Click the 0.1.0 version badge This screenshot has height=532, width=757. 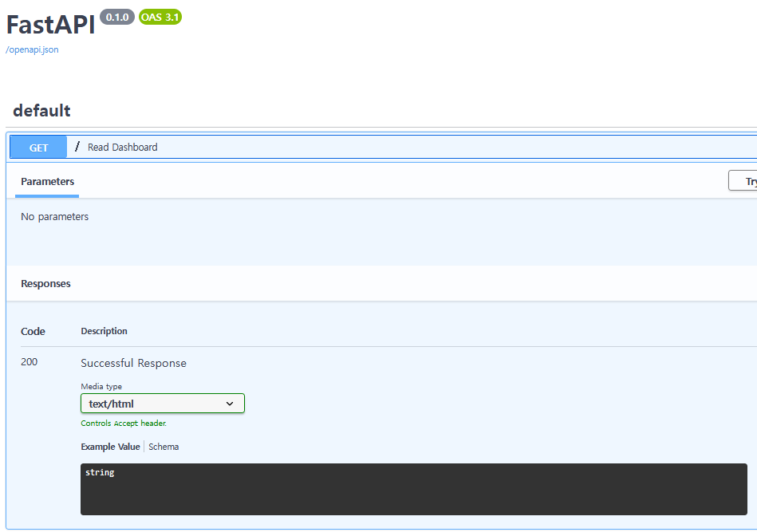tap(117, 17)
